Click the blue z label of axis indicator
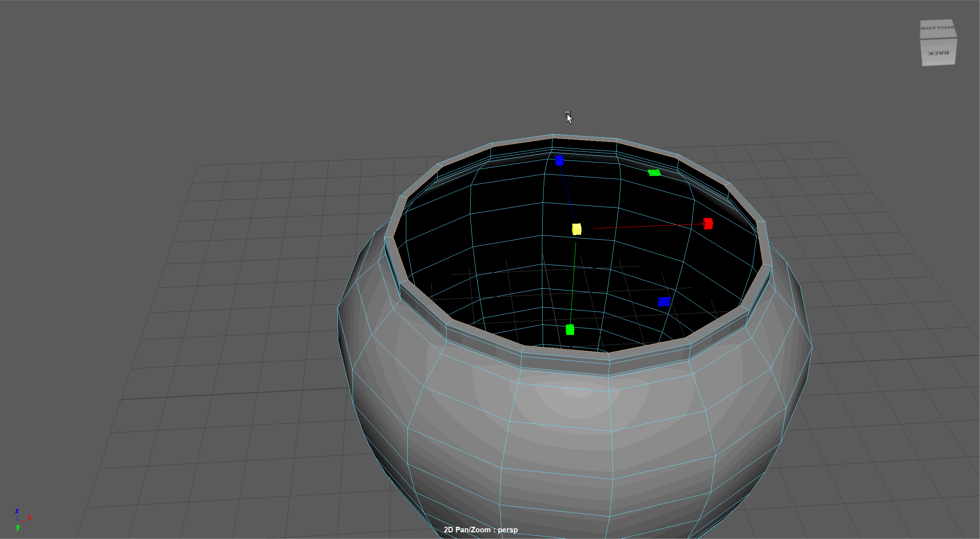The image size is (980, 539). [17, 511]
